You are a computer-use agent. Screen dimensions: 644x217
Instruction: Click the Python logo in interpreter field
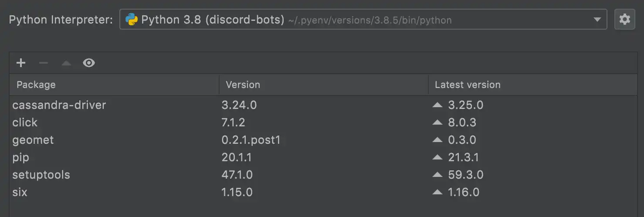tap(132, 20)
